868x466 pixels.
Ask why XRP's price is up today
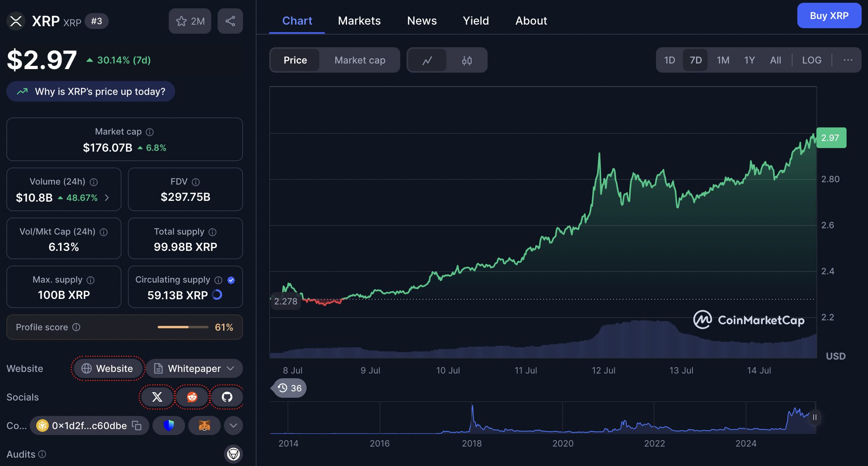pos(91,91)
